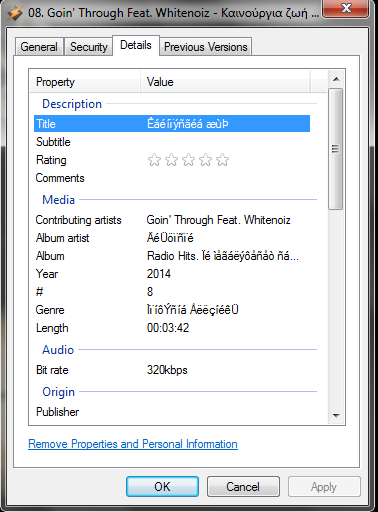Set rating to three stars

pyautogui.click(x=188, y=160)
